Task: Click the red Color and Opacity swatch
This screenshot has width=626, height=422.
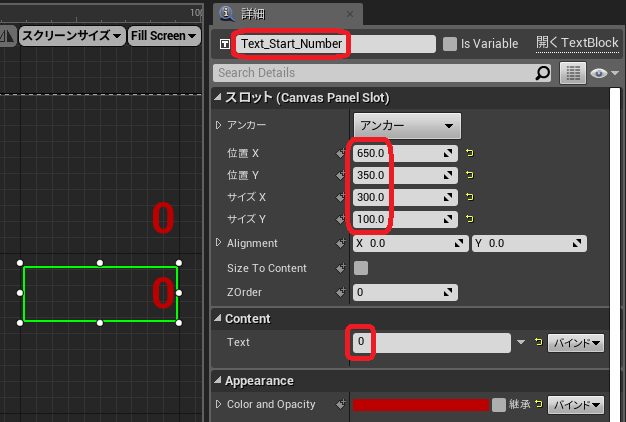Action: pos(421,405)
